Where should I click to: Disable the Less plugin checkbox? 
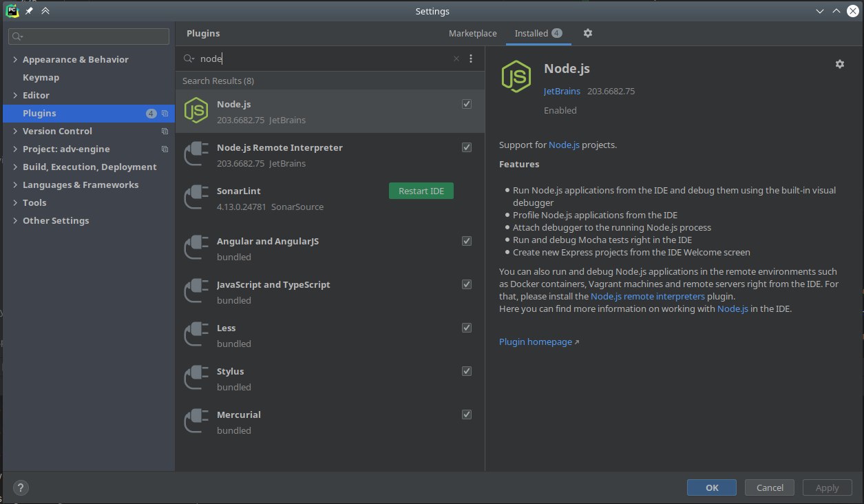coord(467,328)
